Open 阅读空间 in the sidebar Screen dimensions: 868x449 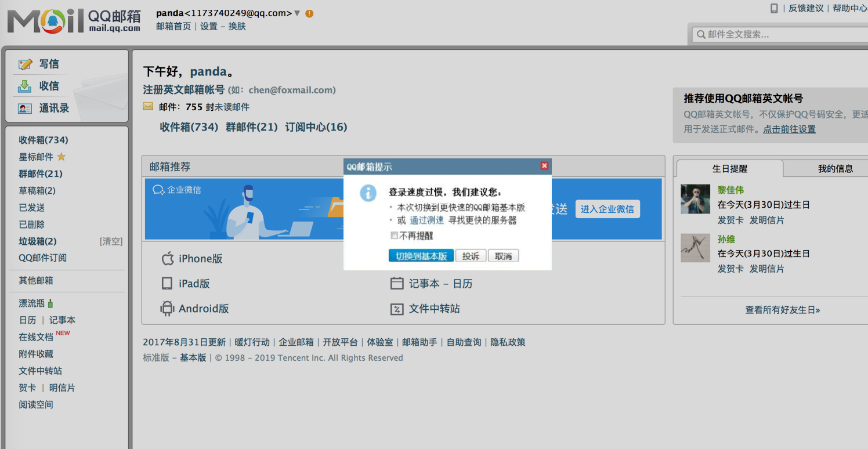pyautogui.click(x=36, y=404)
